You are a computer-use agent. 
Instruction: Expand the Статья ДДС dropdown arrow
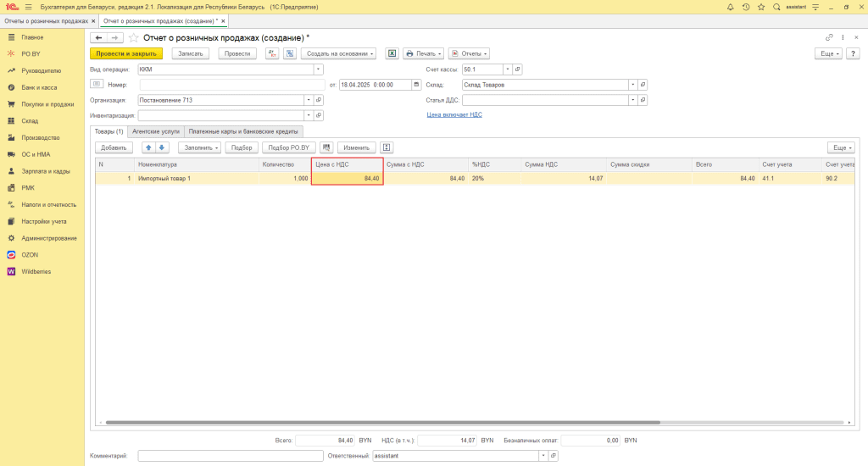pos(632,100)
